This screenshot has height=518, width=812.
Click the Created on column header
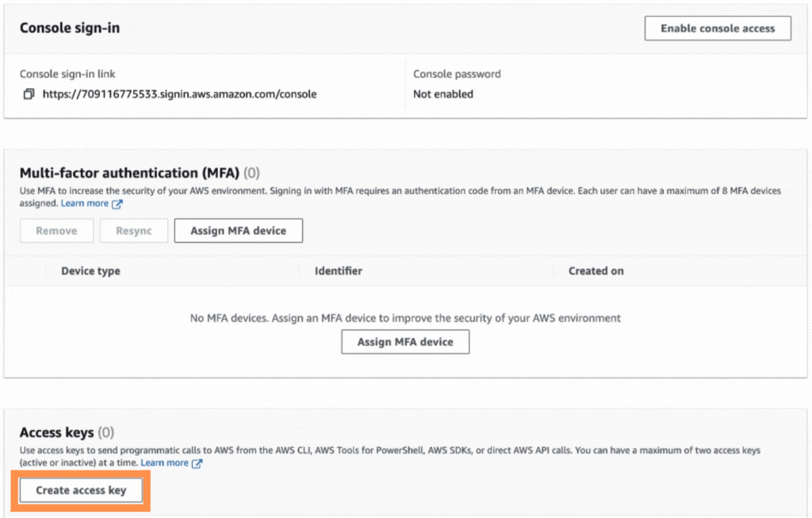coord(596,271)
